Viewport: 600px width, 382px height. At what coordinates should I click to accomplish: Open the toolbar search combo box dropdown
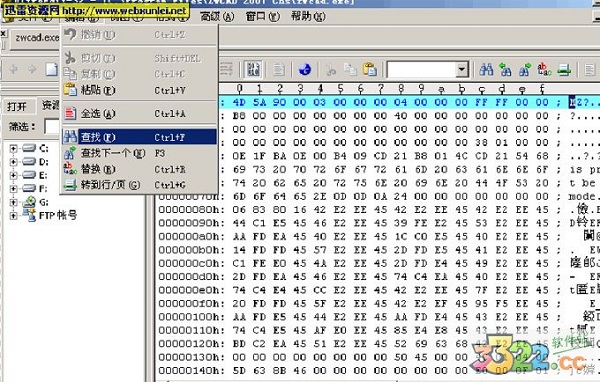pyautogui.click(x=462, y=70)
